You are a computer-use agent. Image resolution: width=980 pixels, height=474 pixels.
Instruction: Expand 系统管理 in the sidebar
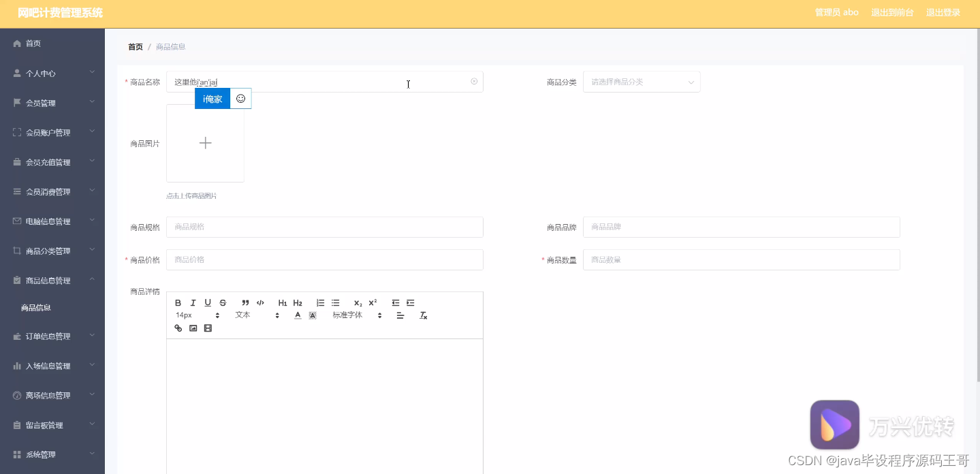(52, 454)
